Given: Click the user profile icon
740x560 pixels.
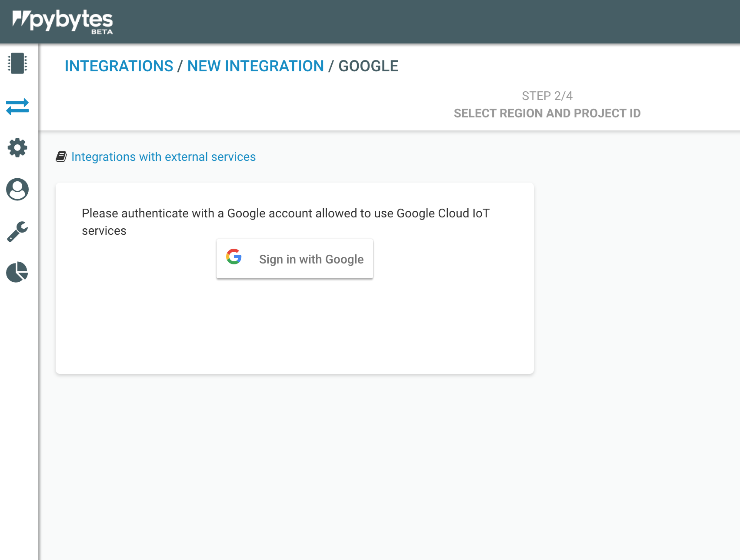Looking at the screenshot, I should [17, 190].
